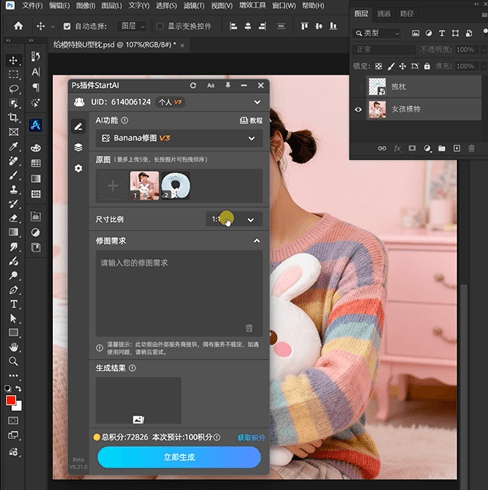Show the 抱枕 layer visibility

point(358,87)
